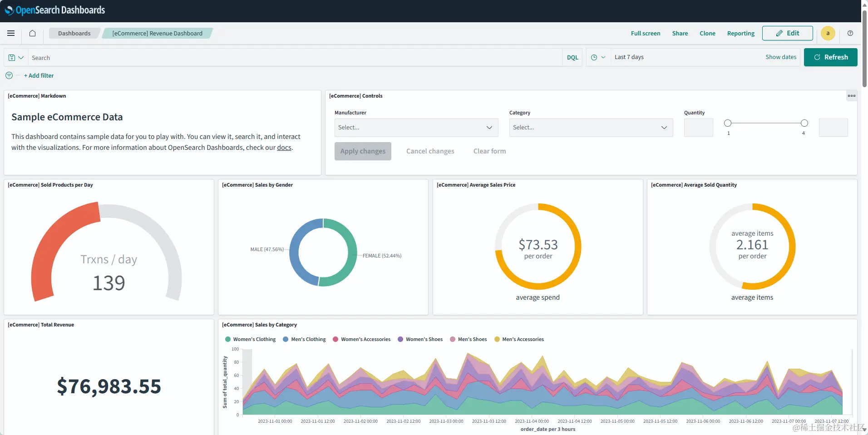
Task: Click Clear form button
Action: pyautogui.click(x=489, y=151)
